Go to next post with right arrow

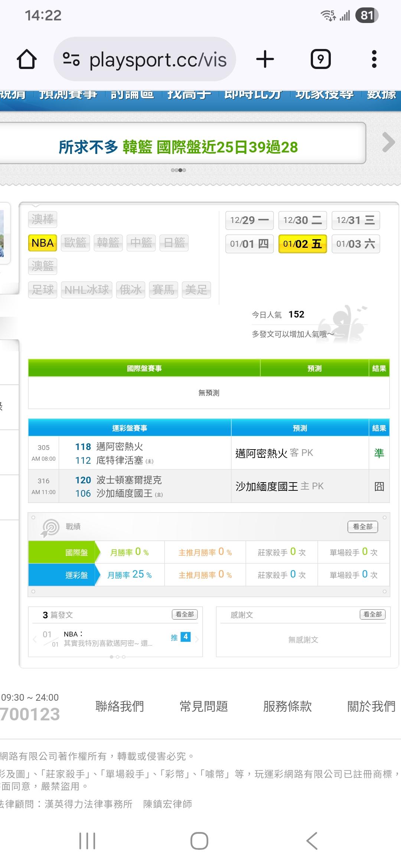197,639
